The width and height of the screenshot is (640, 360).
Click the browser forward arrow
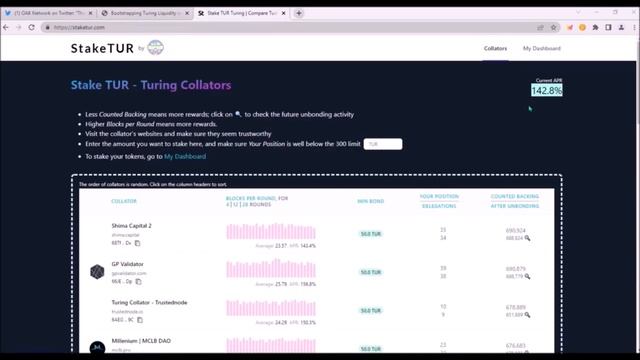(18, 27)
